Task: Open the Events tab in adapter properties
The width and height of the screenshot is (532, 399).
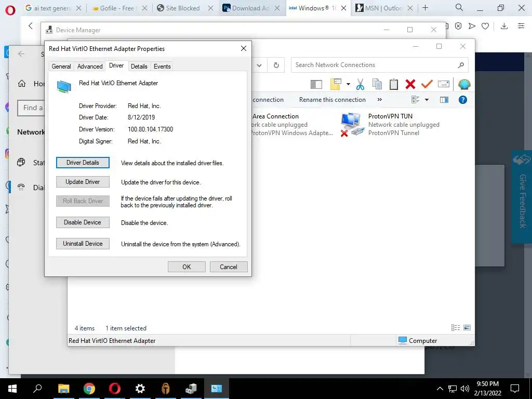Action: coord(162,66)
